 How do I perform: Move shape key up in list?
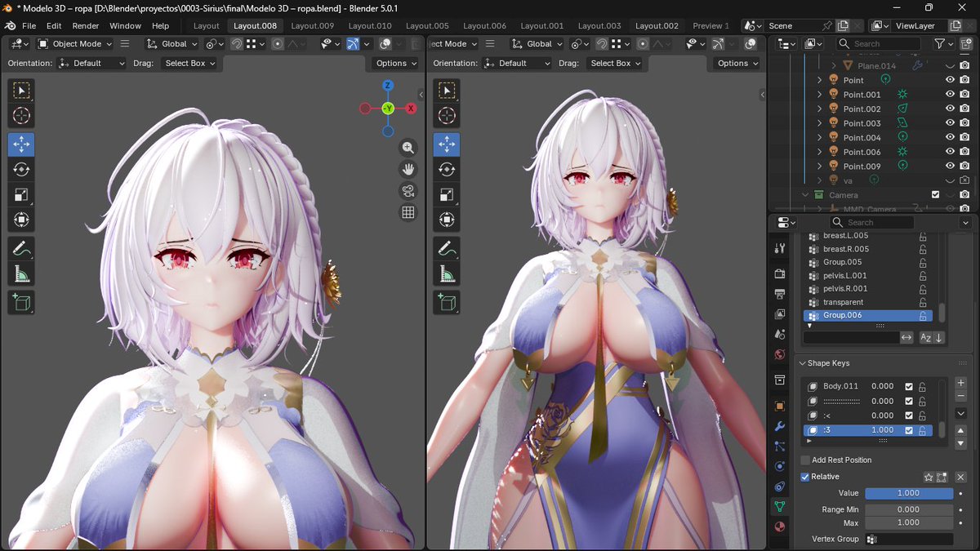click(x=961, y=430)
